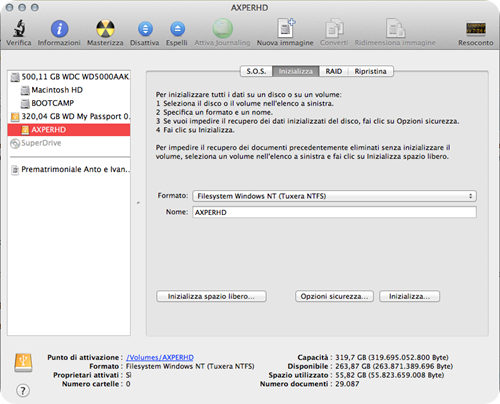The image size is (500, 404).
Task: Select 500,11 GB WDC WD5000AAK disk label
Action: (76, 77)
